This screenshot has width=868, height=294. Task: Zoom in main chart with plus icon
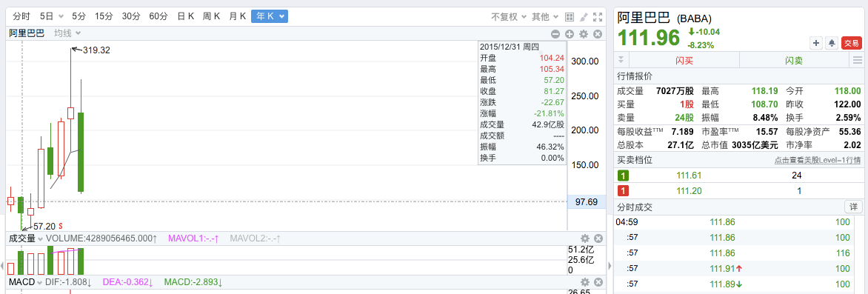pos(569,34)
